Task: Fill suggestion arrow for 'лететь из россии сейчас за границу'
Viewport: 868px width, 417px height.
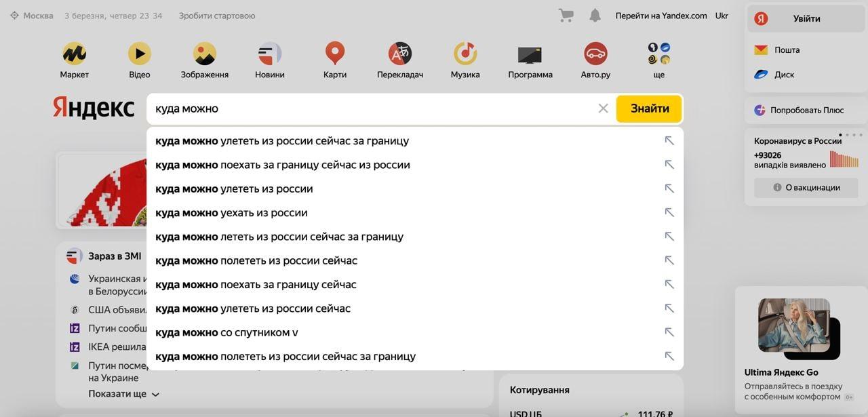Action: [x=669, y=237]
